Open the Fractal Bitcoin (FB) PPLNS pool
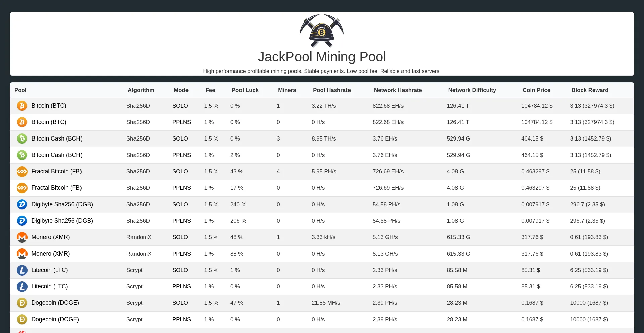This screenshot has width=644, height=333. (x=56, y=188)
